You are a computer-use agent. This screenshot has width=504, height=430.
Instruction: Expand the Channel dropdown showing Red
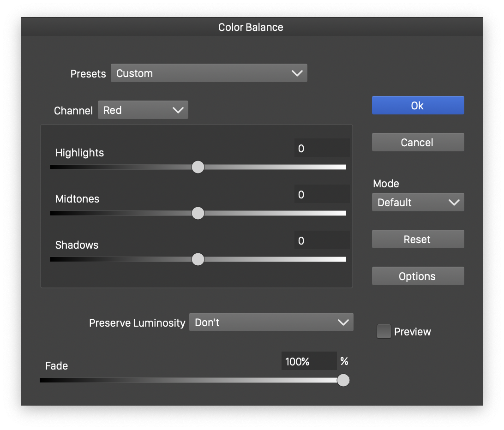point(143,110)
